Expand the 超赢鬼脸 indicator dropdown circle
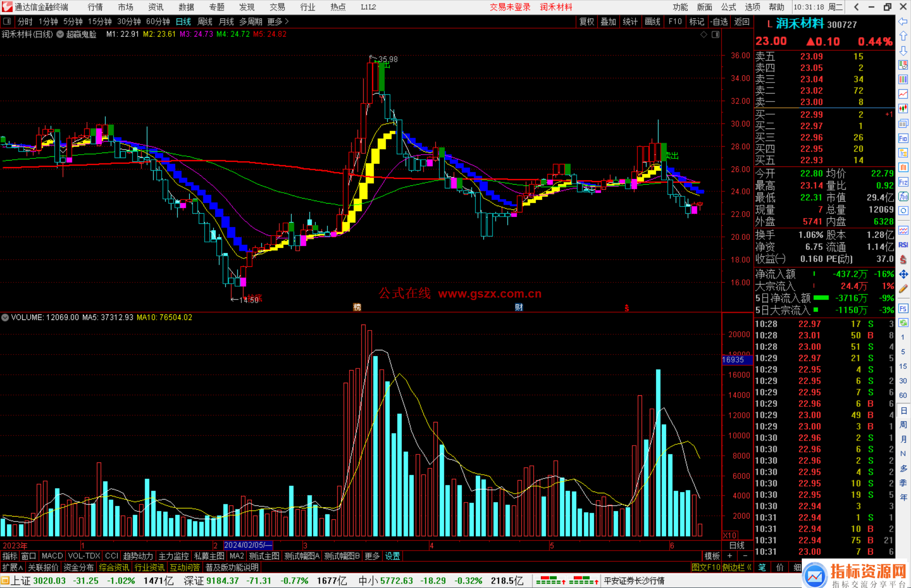911x588 pixels. click(60, 35)
